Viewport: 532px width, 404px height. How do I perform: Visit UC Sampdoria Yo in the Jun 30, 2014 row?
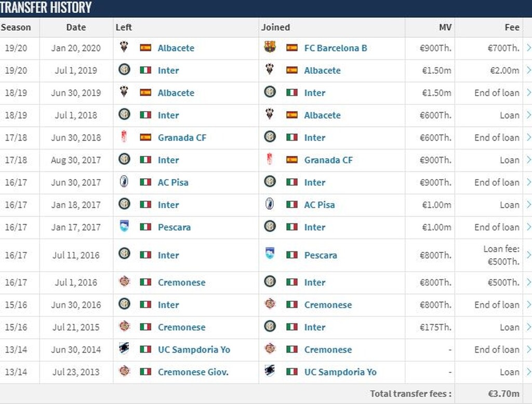(194, 349)
